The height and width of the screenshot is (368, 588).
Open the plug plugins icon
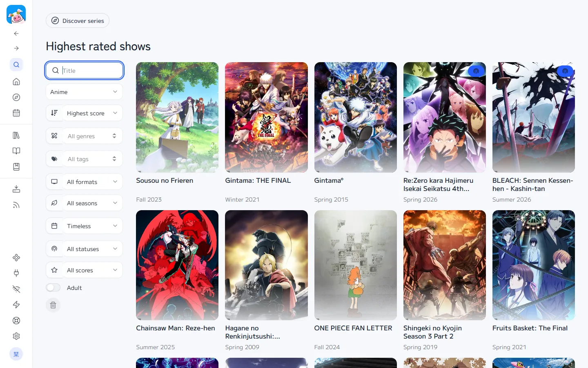click(x=16, y=273)
